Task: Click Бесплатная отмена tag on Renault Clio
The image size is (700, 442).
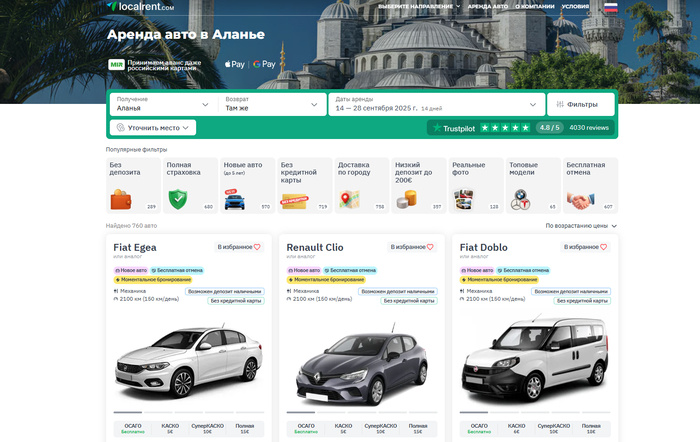Action: [350, 270]
